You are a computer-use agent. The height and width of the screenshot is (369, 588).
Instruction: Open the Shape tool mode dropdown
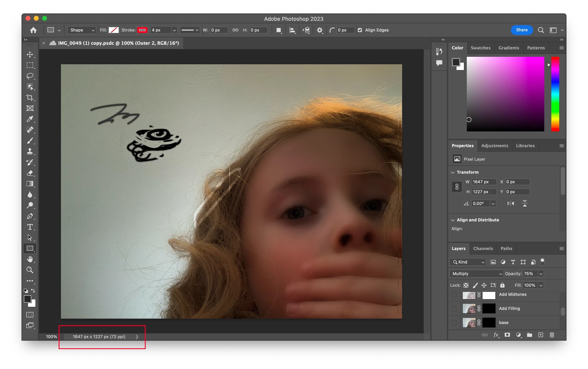[82, 30]
